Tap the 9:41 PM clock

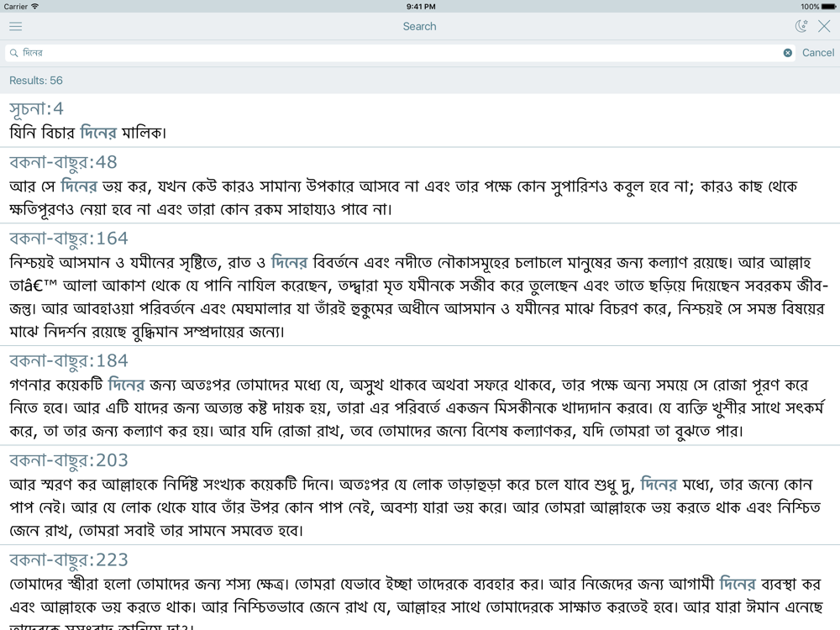click(x=421, y=7)
